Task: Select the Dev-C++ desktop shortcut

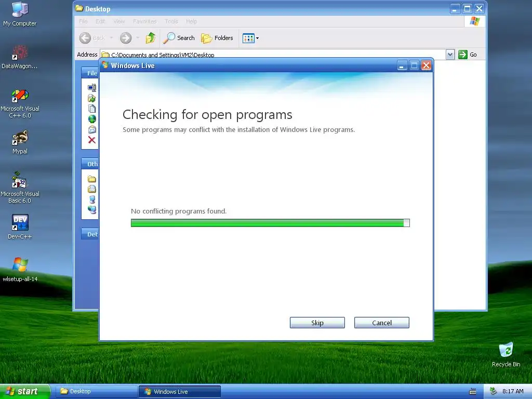Action: coord(20,227)
